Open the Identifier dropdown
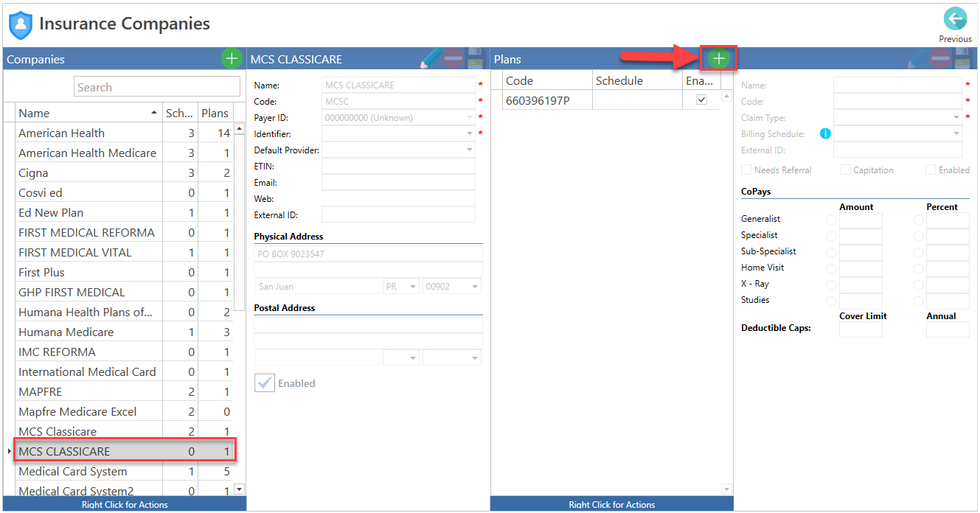 [469, 133]
